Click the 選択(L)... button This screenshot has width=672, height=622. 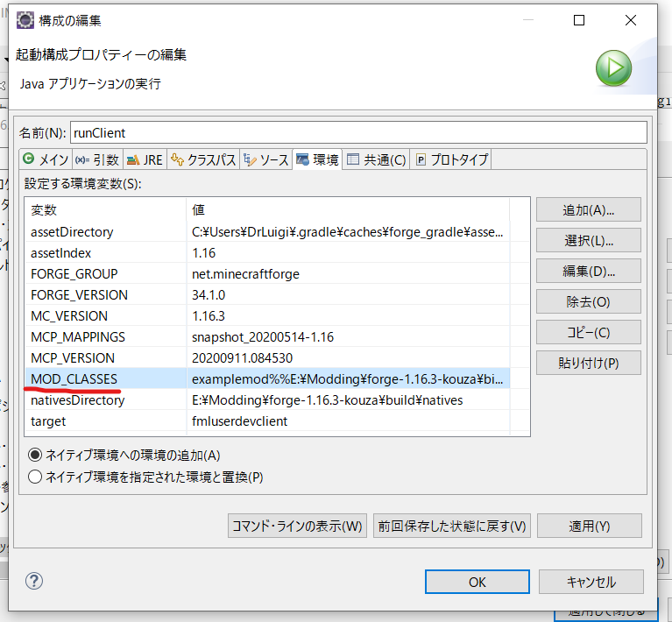(x=589, y=241)
